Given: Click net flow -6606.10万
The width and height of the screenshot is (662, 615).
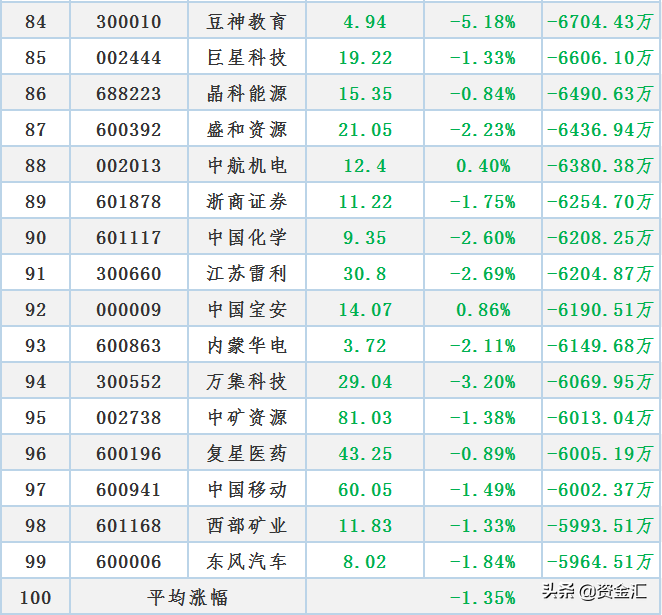Looking at the screenshot, I should pyautogui.click(x=600, y=58).
